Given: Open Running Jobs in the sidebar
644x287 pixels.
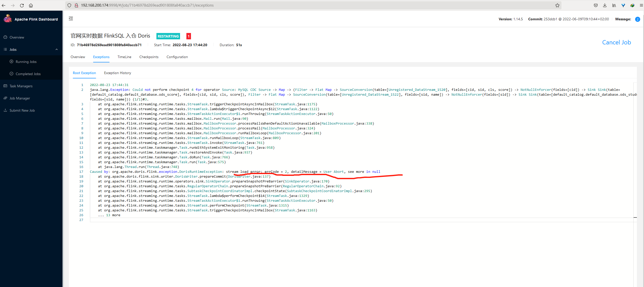Looking at the screenshot, I should point(26,62).
